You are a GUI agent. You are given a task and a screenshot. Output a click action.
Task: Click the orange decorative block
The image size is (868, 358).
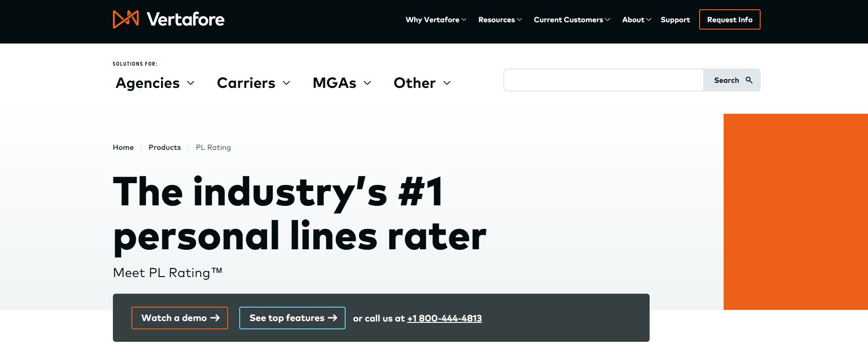coord(795,211)
